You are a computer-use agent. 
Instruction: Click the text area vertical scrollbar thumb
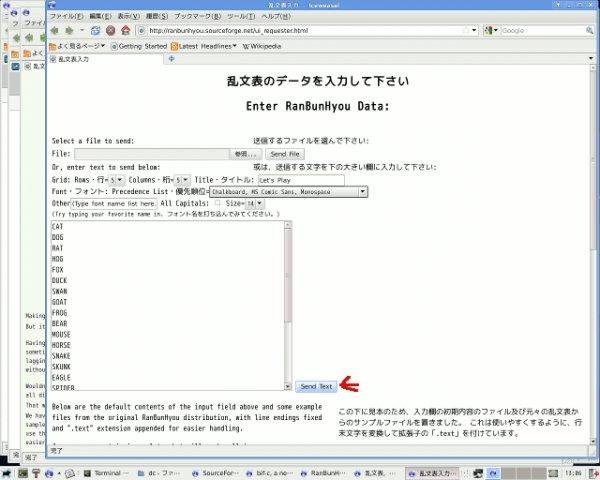click(288, 276)
